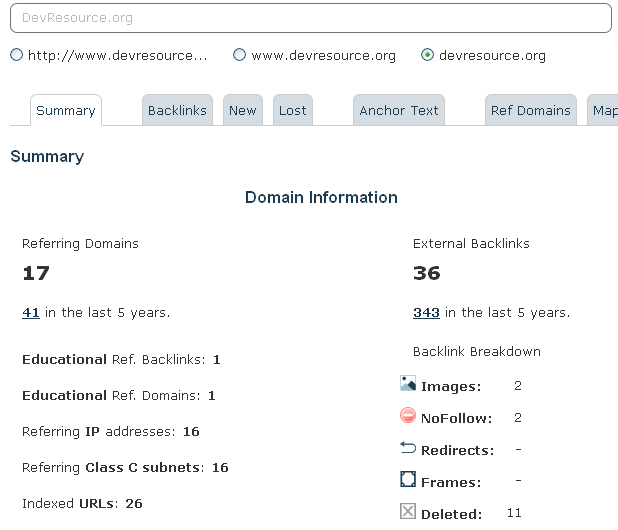The width and height of the screenshot is (618, 530).
Task: Switch to the Summary tab
Action: coord(66,110)
